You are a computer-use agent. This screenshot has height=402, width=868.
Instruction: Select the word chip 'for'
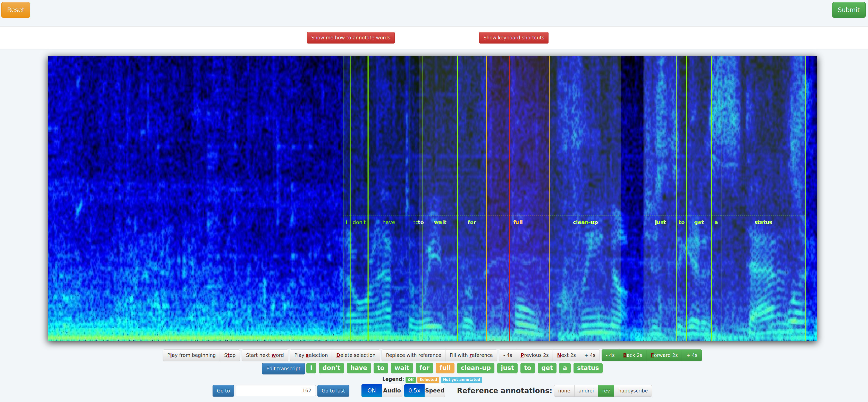pyautogui.click(x=424, y=368)
